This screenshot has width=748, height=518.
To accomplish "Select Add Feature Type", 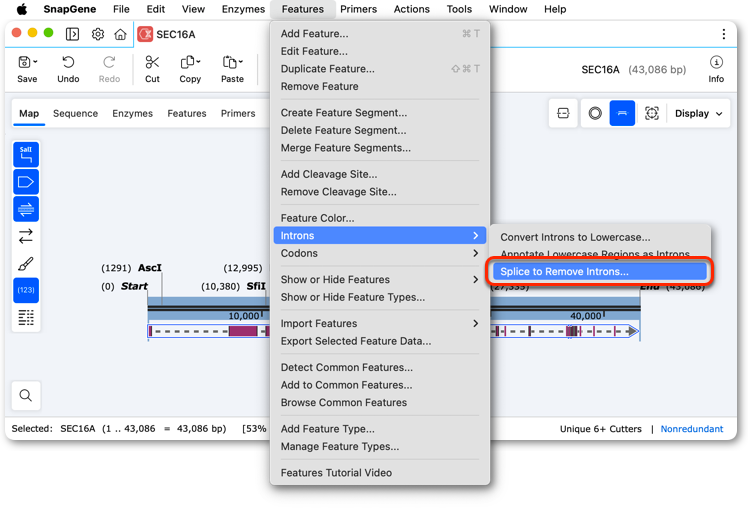I will (380, 429).
